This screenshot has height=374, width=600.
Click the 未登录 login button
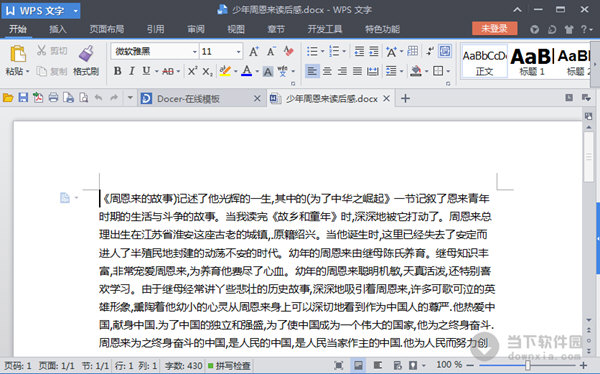click(x=494, y=28)
